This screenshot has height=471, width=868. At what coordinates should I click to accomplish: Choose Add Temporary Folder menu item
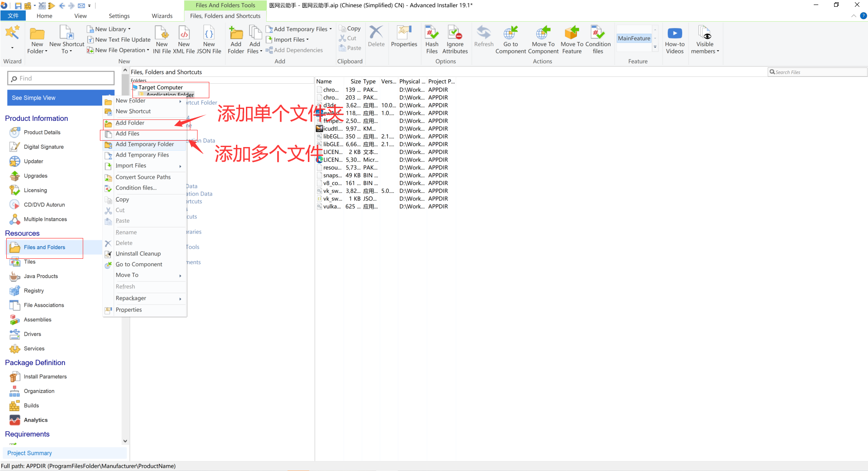[145, 144]
